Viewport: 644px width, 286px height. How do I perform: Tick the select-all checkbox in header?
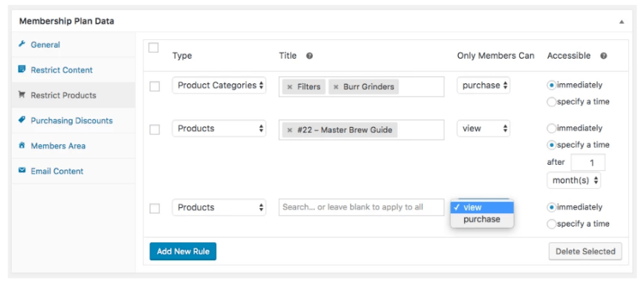(153, 48)
